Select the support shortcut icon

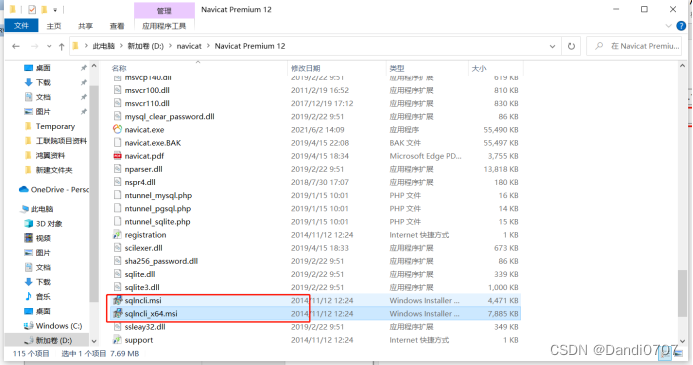(x=117, y=340)
